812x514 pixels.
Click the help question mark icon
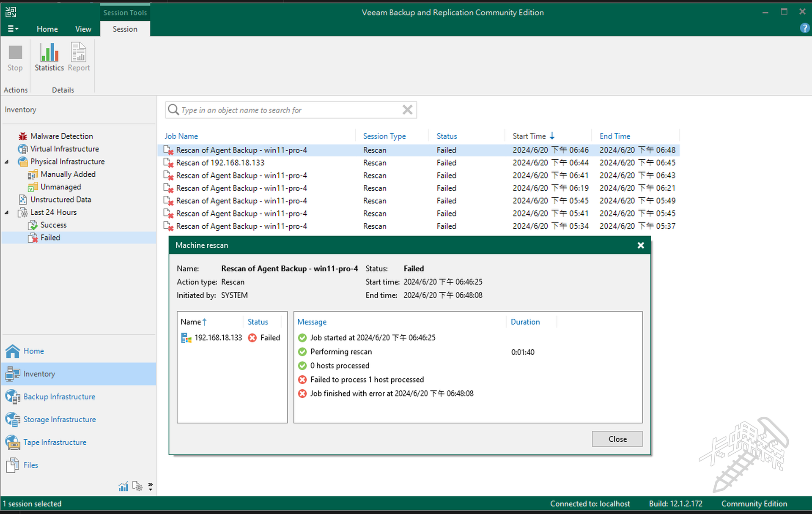[804, 28]
